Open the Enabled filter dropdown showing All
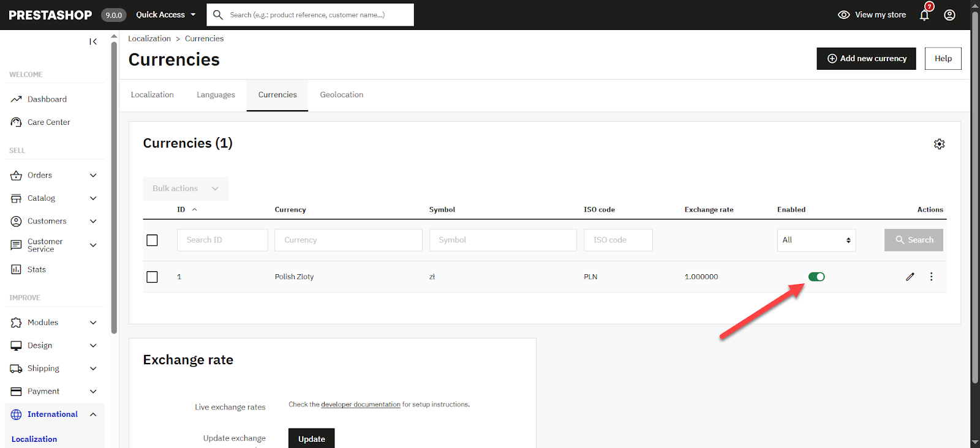This screenshot has height=448, width=980. pos(816,240)
